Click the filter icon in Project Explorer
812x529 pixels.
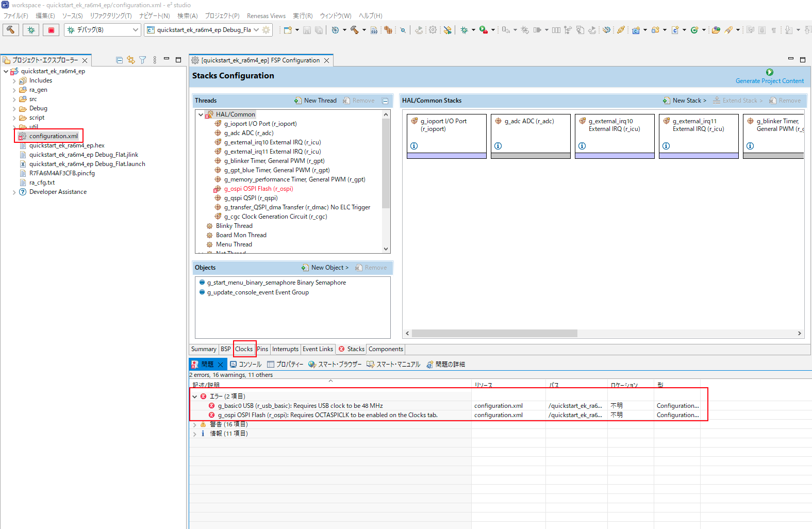coord(143,60)
